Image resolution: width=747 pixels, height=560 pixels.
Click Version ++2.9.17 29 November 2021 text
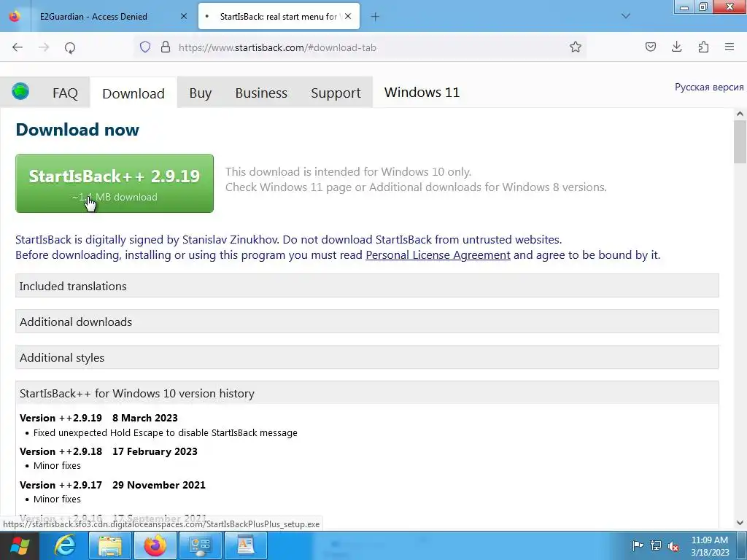[x=112, y=485]
